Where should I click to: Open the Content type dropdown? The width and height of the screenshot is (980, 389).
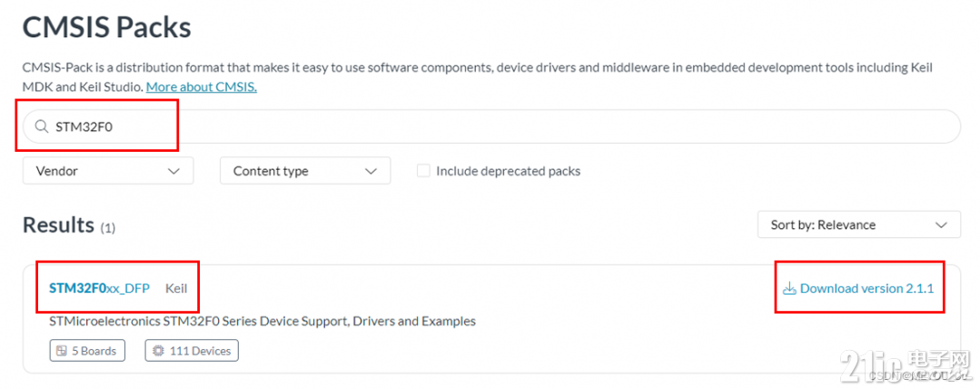[x=305, y=171]
